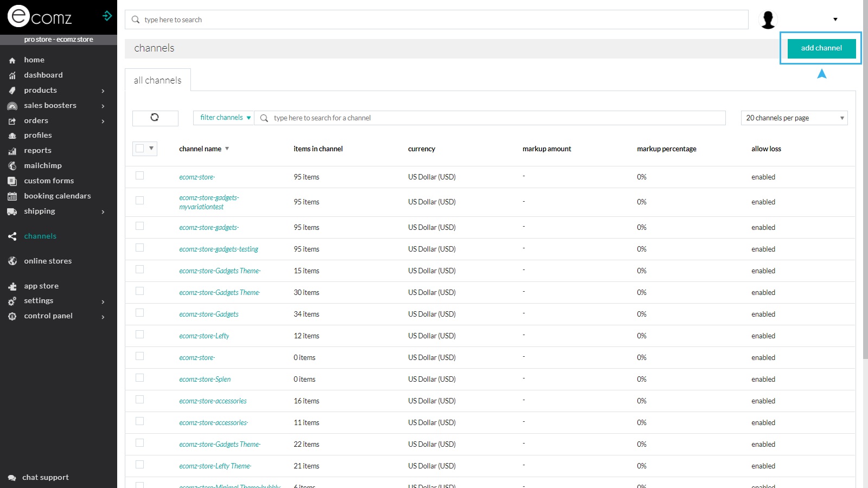The image size is (868, 488).
Task: Open the ecomz-store-accessories channel link
Action: coord(213,401)
